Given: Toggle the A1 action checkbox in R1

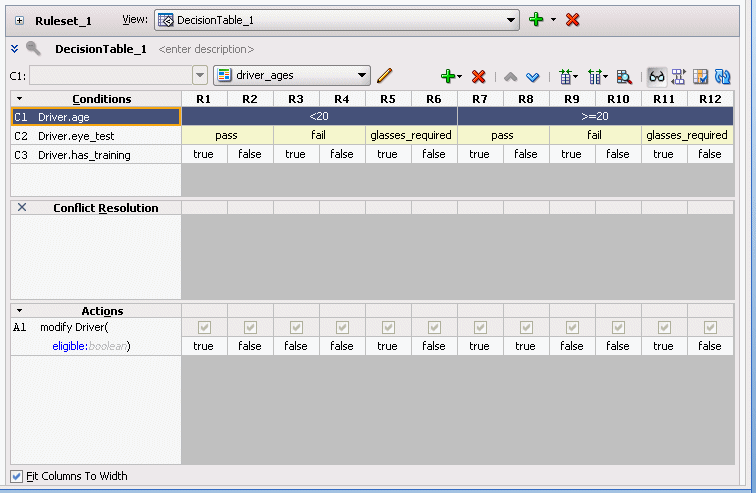Looking at the screenshot, I should tap(204, 328).
